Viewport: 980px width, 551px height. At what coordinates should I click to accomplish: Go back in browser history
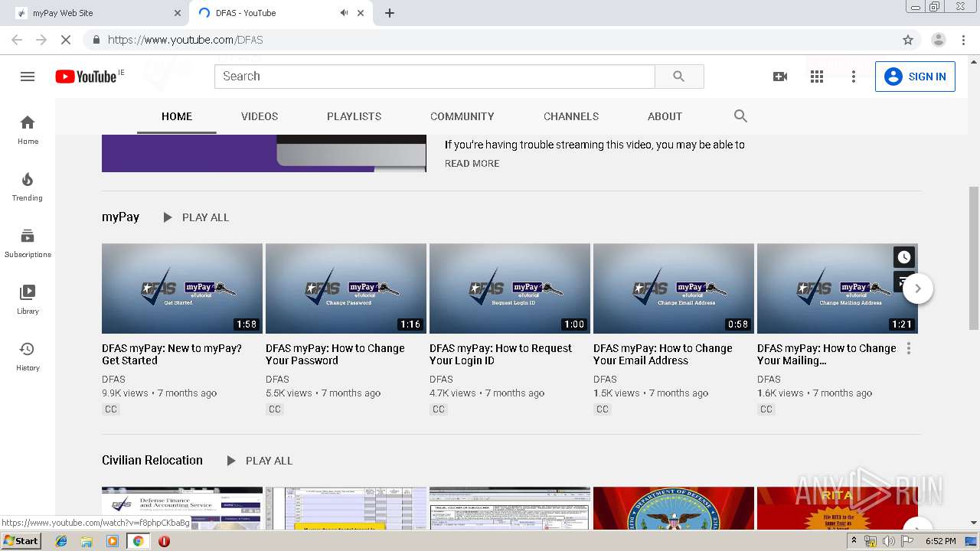pyautogui.click(x=17, y=40)
